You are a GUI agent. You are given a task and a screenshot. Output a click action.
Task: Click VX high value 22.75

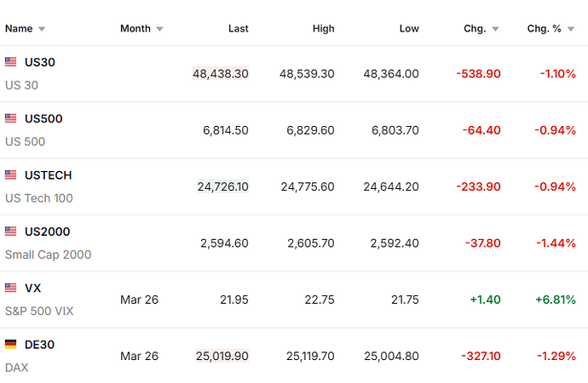[320, 300]
